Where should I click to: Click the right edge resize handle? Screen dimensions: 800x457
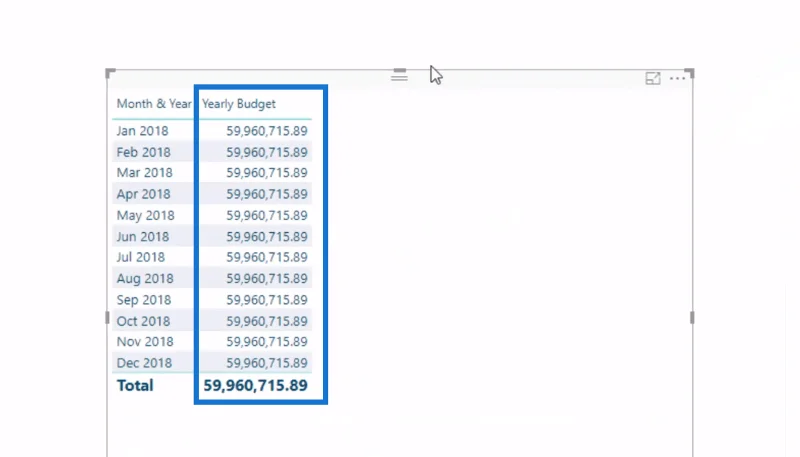692,318
